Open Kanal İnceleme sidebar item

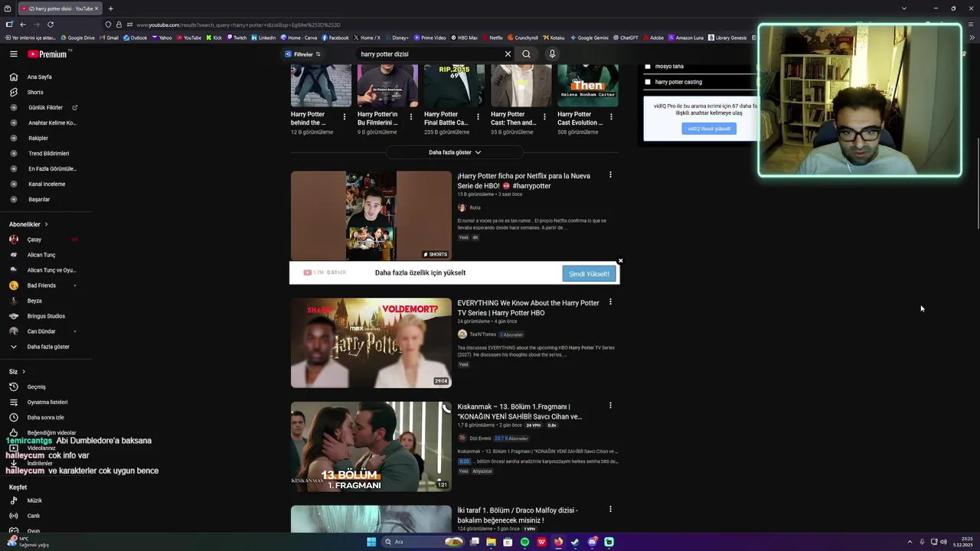[x=46, y=184]
